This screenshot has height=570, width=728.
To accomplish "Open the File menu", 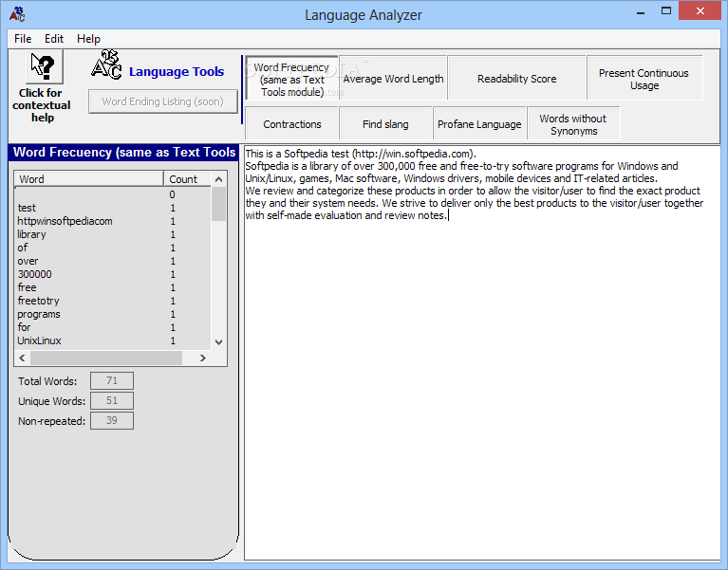I will tap(23, 39).
